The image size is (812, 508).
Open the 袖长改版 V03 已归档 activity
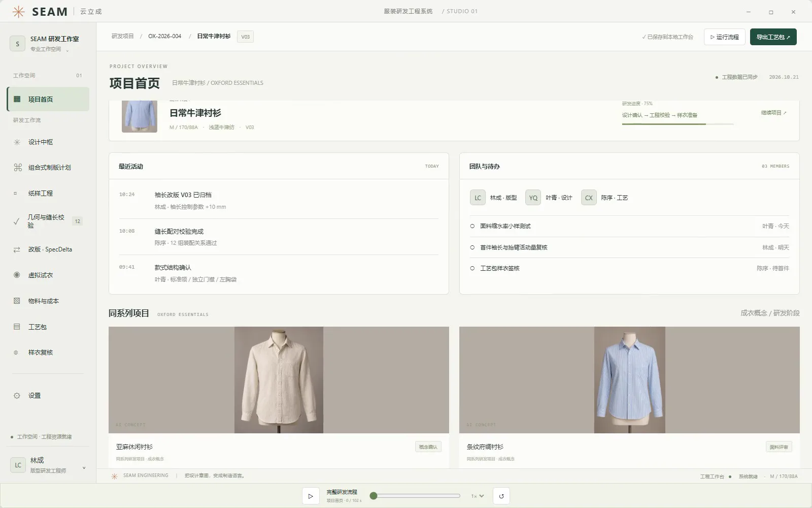279,201
